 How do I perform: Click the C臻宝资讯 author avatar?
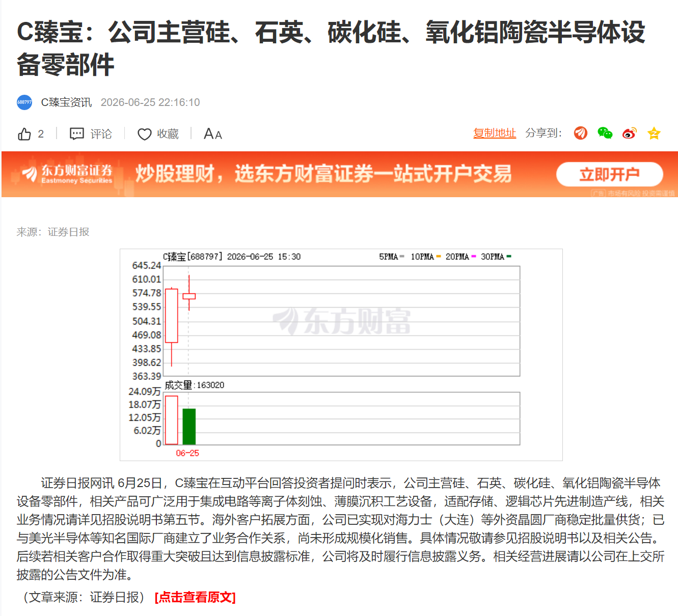[24, 102]
